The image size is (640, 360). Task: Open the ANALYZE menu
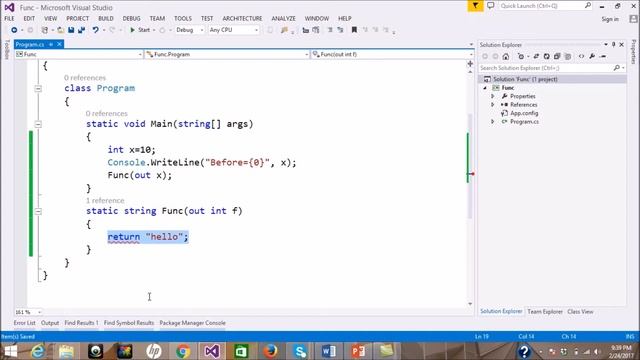[283, 18]
